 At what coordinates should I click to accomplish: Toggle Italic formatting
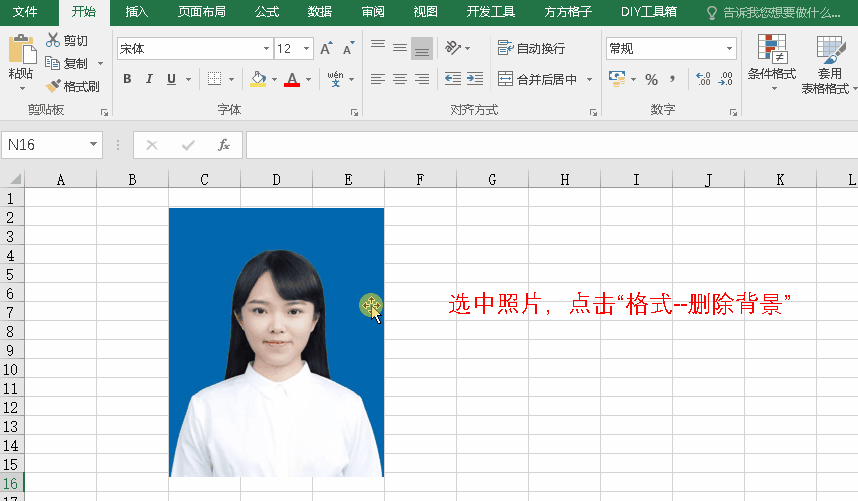149,79
